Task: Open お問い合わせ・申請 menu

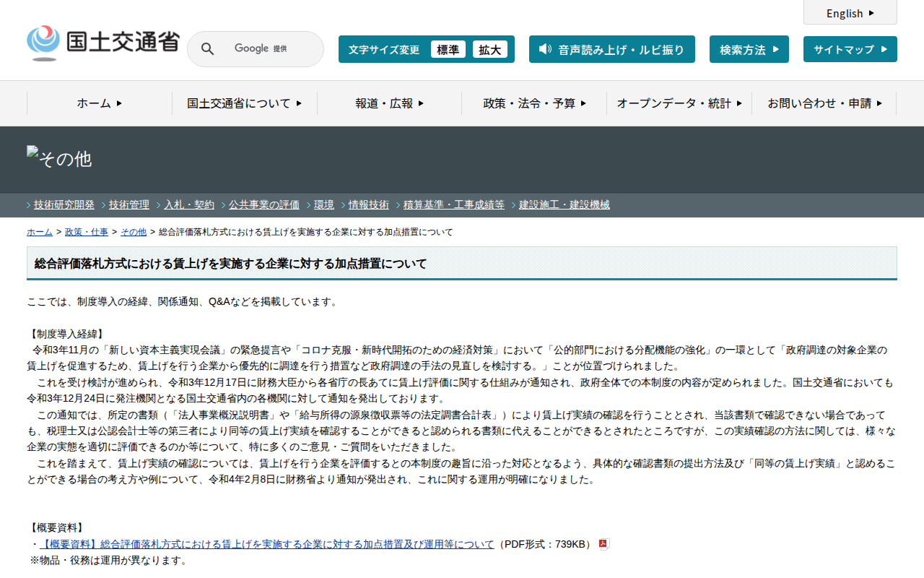Action: (x=824, y=103)
